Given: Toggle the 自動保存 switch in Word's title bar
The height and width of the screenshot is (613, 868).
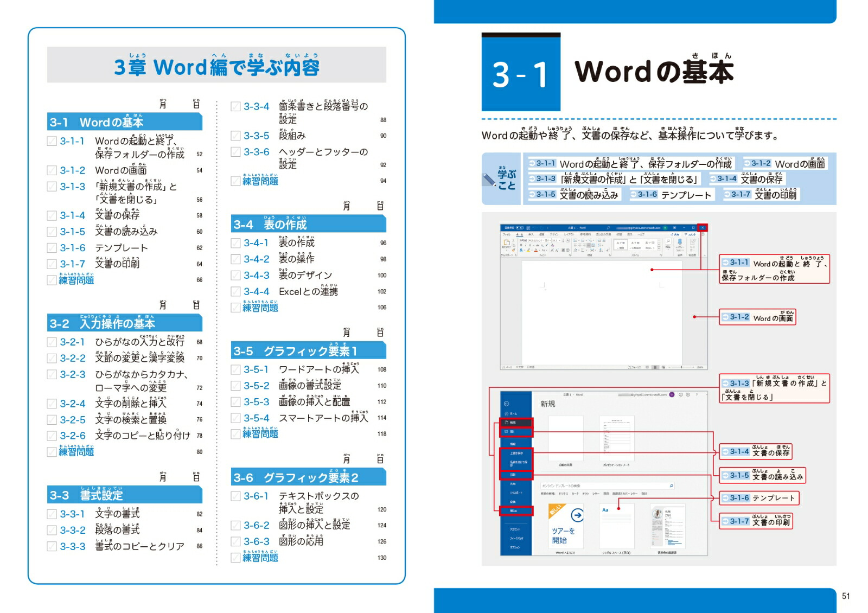Looking at the screenshot, I should click(520, 228).
